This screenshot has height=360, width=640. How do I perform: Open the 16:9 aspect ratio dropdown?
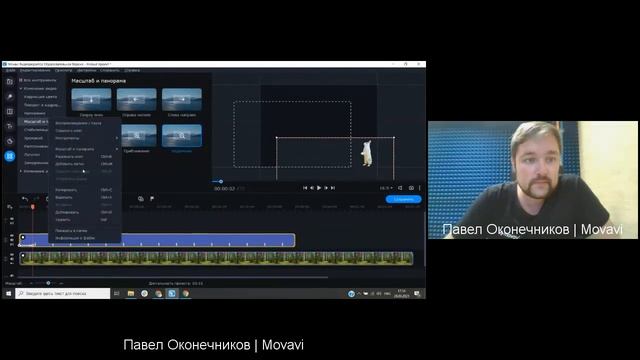386,188
